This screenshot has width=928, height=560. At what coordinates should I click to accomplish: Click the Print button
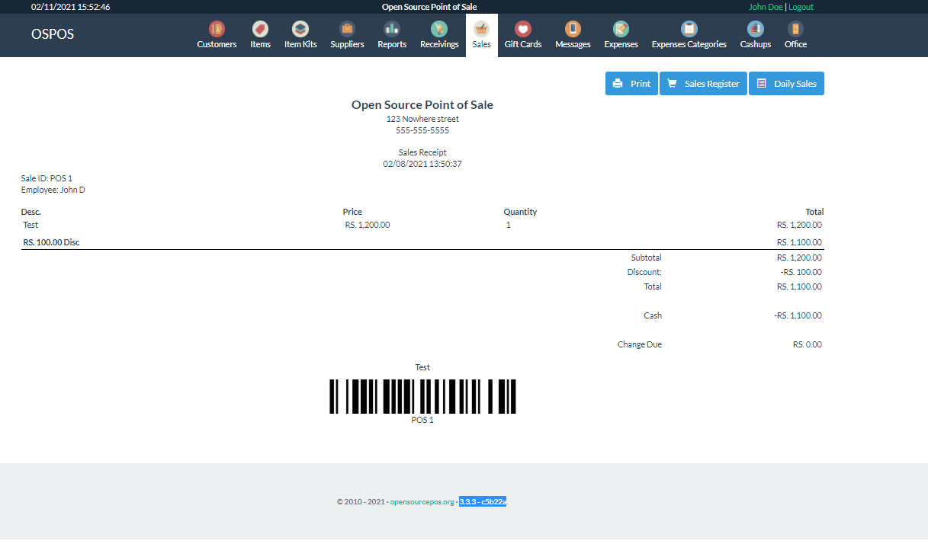(x=631, y=83)
